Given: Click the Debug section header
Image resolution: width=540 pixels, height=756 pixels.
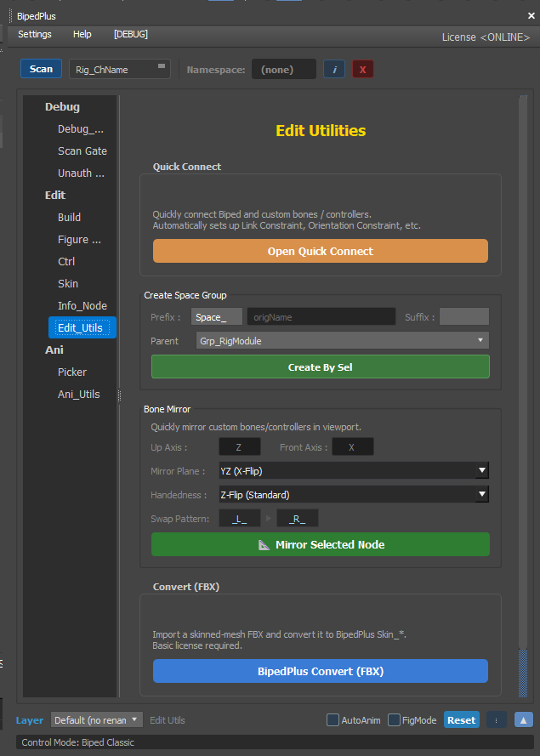Looking at the screenshot, I should (x=63, y=107).
